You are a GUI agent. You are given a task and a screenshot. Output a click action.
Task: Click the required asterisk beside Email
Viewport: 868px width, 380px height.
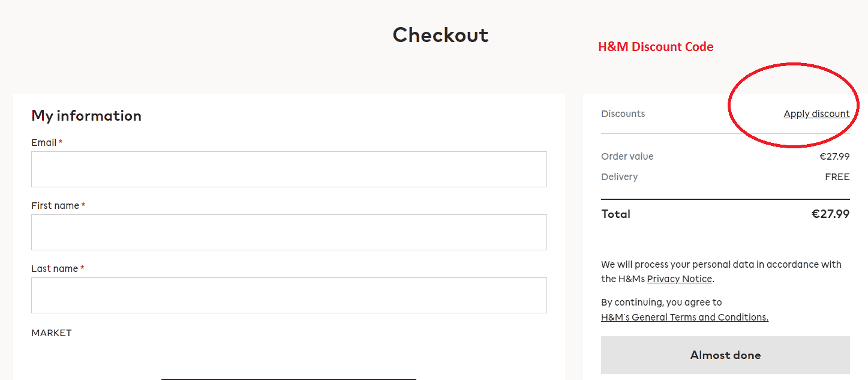tap(62, 141)
